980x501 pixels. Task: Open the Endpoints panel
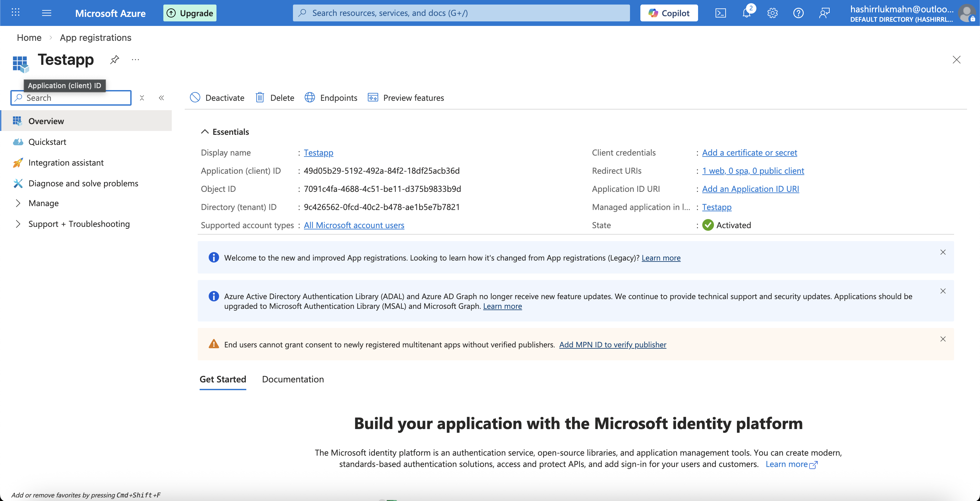(331, 98)
